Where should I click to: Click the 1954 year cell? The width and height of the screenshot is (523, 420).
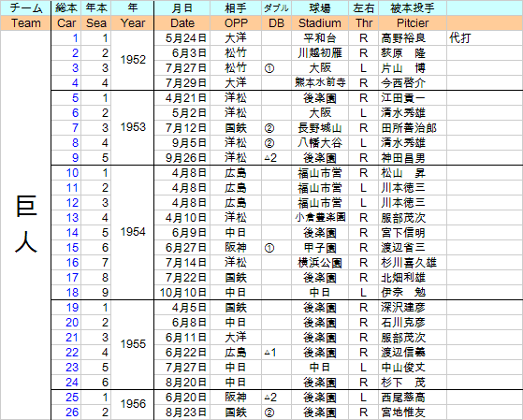(x=133, y=232)
